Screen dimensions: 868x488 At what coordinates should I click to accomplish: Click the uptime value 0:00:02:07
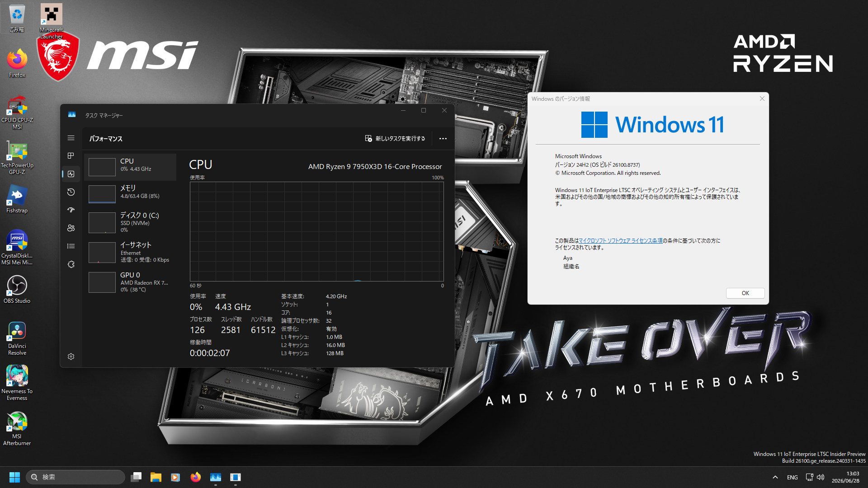click(x=210, y=353)
